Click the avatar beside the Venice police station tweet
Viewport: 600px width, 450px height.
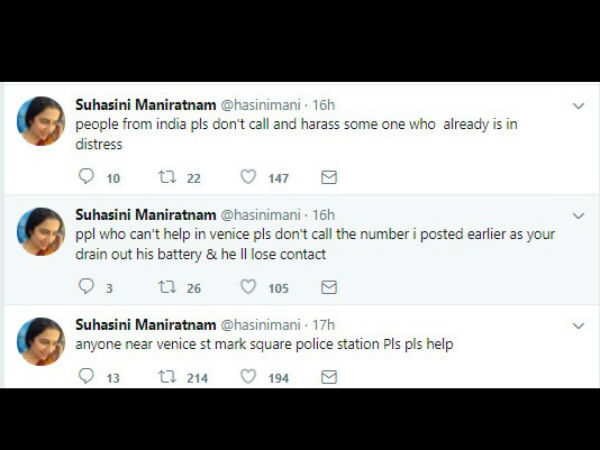42,342
